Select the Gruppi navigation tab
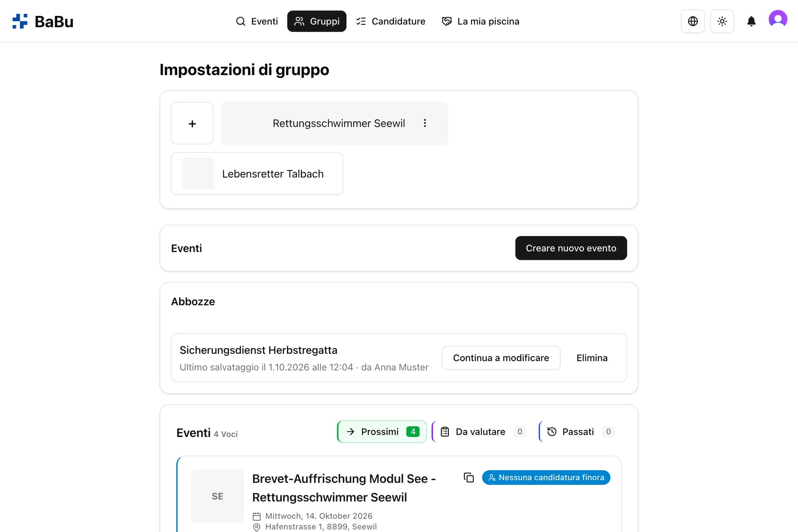 click(317, 21)
